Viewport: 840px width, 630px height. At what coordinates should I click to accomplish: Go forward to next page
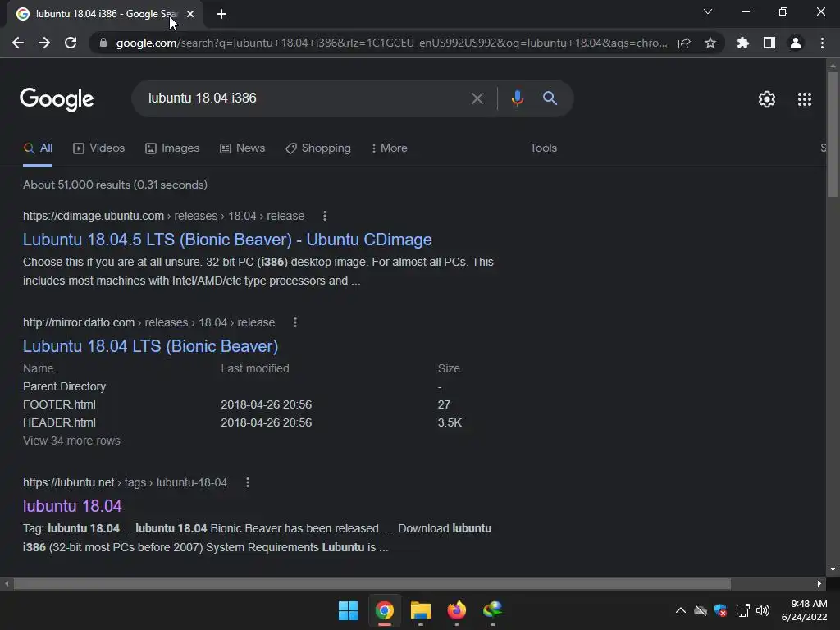tap(44, 43)
